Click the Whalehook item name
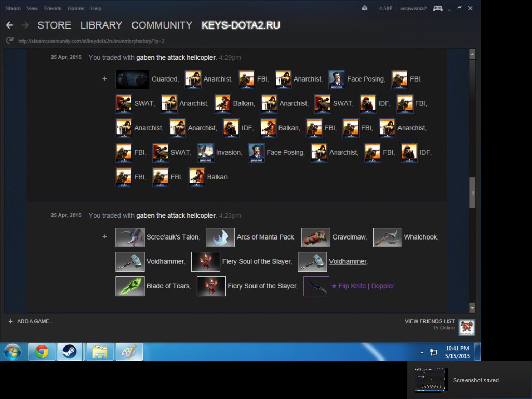 [421, 237]
